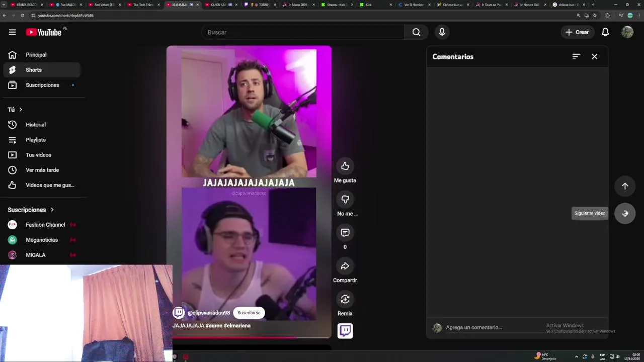
Task: Click the #auron hashtag
Action: [x=214, y=325]
